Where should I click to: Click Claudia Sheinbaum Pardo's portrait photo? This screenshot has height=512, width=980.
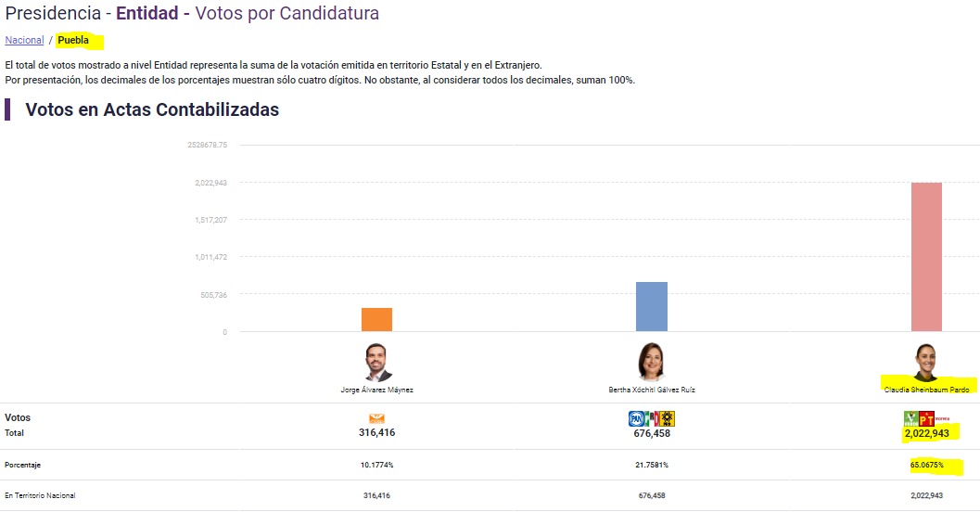coord(926,362)
